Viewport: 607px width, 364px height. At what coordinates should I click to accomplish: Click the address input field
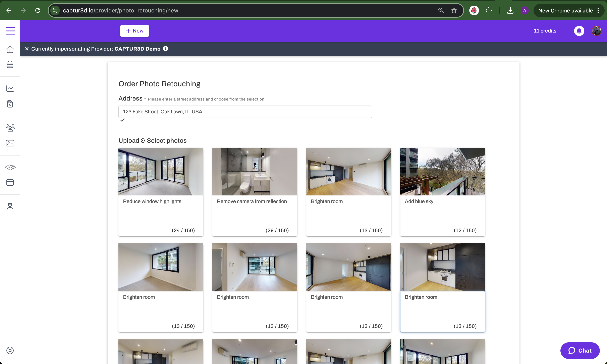click(x=245, y=112)
